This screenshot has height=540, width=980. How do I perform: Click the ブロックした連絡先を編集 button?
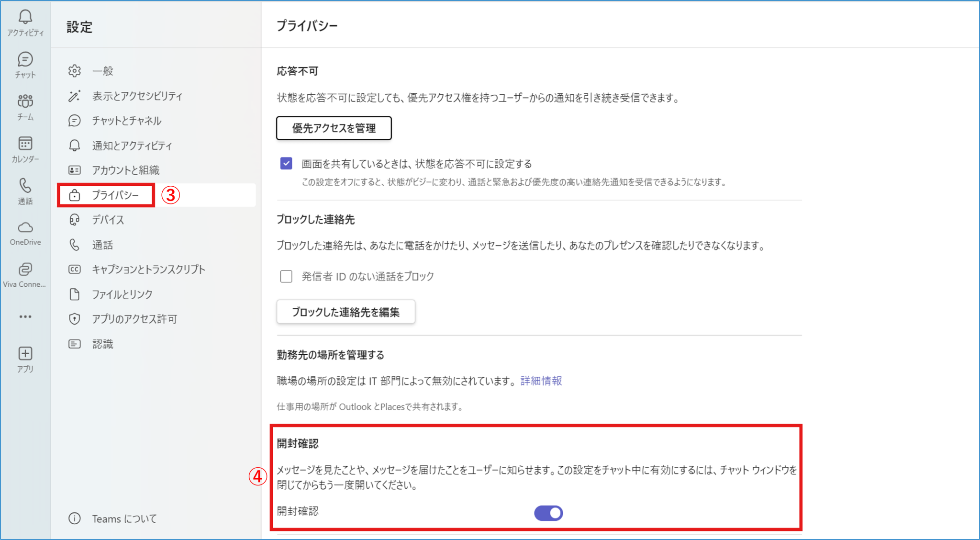346,312
